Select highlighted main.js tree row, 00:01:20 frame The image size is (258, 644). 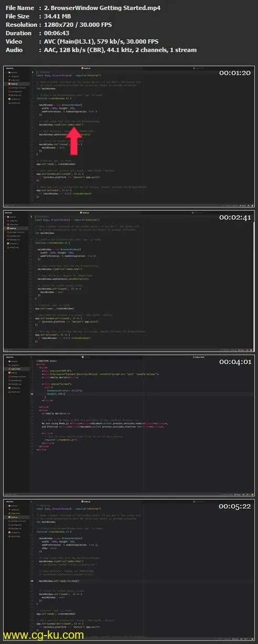point(17,84)
